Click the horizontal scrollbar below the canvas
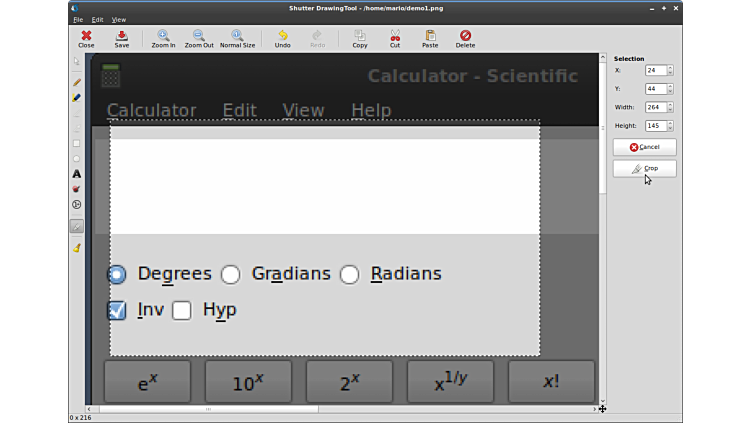 pyautogui.click(x=208, y=408)
